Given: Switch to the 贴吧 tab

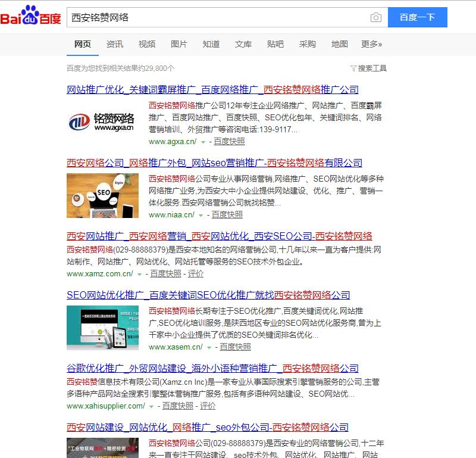Looking at the screenshot, I should click(x=275, y=44).
